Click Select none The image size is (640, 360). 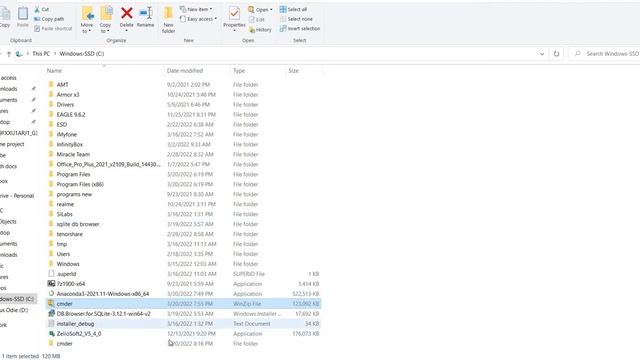(x=296, y=19)
